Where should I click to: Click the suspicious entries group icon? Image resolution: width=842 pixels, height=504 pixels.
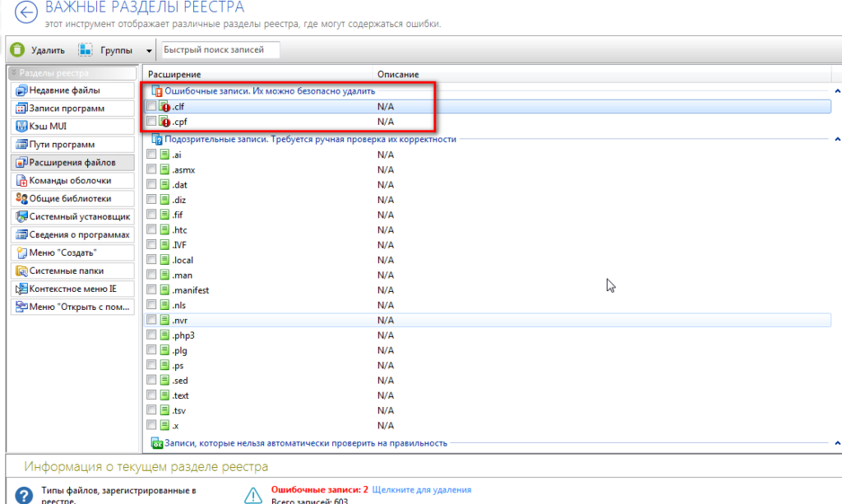(x=157, y=140)
